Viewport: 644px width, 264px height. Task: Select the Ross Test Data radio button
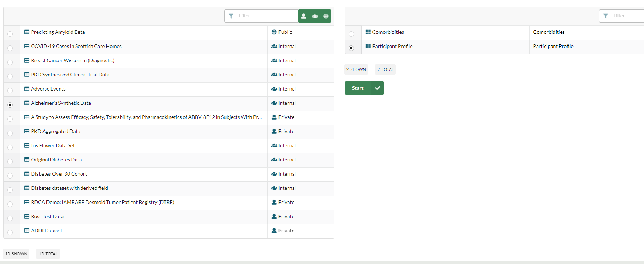(10, 218)
